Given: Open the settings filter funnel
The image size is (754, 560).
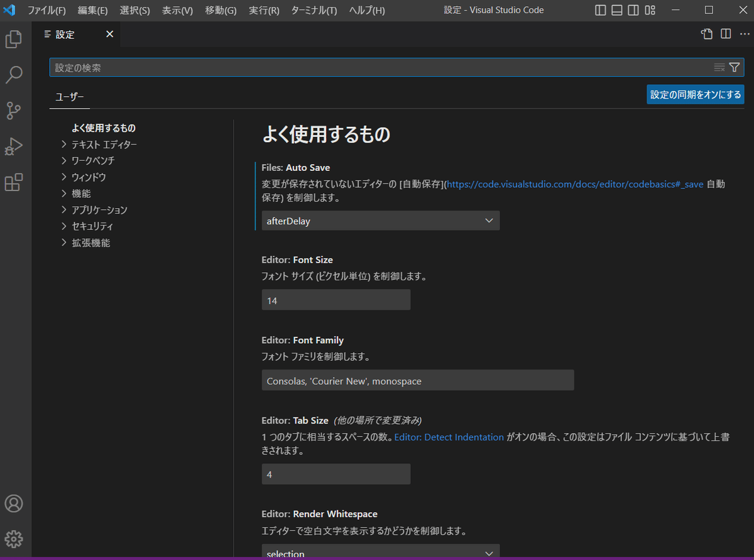Looking at the screenshot, I should pos(735,67).
